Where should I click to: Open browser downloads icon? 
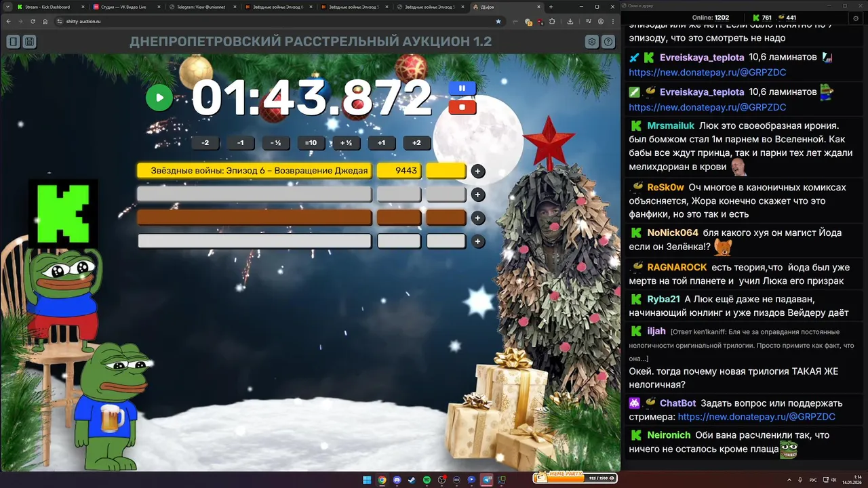pos(570,21)
